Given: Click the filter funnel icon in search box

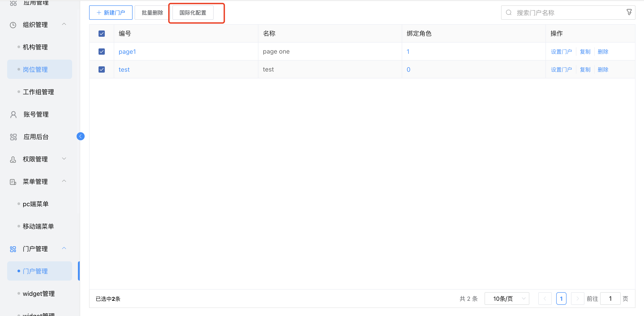Looking at the screenshot, I should coord(629,12).
